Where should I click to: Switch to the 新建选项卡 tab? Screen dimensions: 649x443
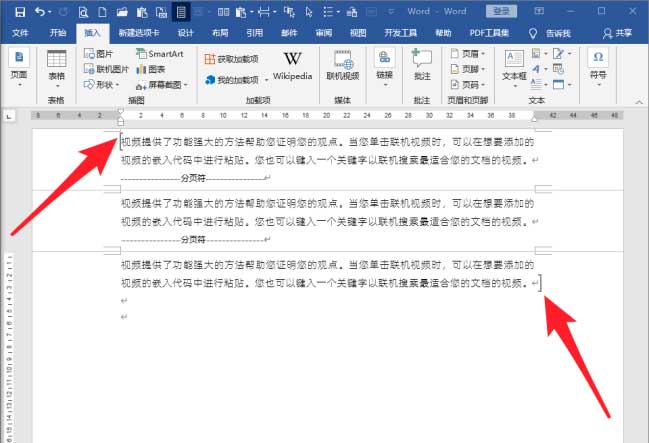139,33
